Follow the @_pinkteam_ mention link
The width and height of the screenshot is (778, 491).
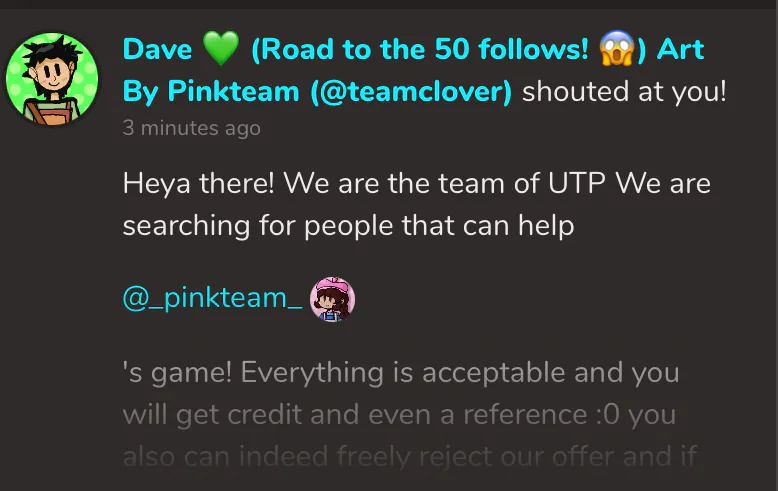coord(212,298)
